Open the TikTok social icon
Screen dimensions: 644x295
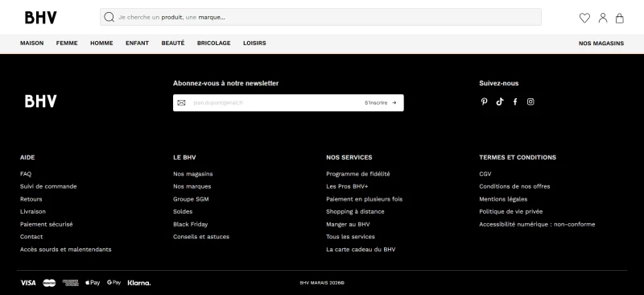pos(499,102)
